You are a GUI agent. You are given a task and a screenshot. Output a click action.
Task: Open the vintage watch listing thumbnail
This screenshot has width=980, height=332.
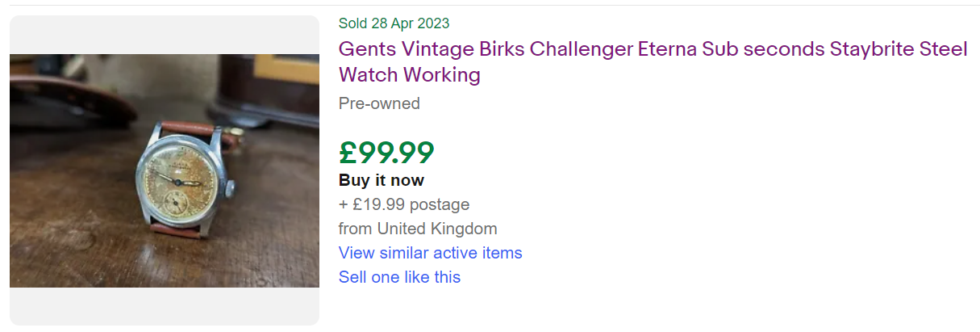click(165, 170)
